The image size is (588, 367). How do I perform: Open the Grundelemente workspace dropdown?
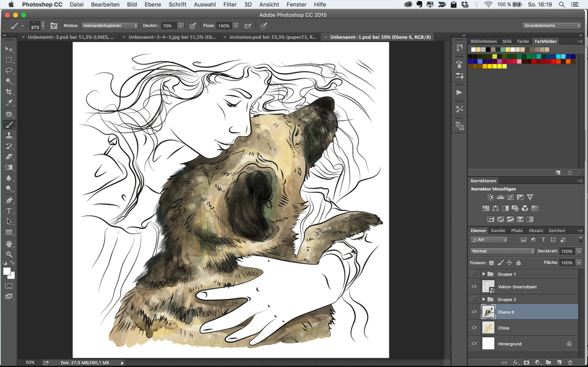pos(551,25)
